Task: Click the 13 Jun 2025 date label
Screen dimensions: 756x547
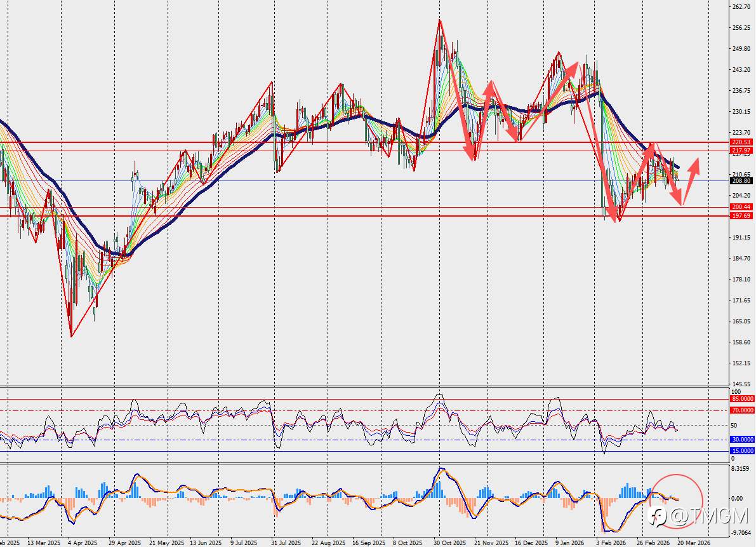Action: pyautogui.click(x=207, y=543)
